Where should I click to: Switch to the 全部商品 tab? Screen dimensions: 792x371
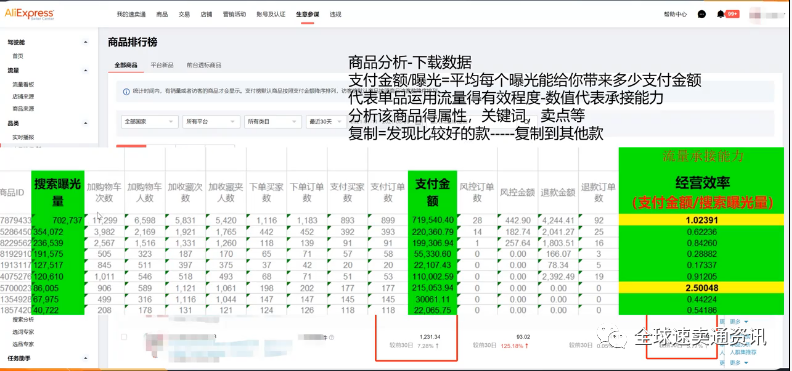(126, 65)
